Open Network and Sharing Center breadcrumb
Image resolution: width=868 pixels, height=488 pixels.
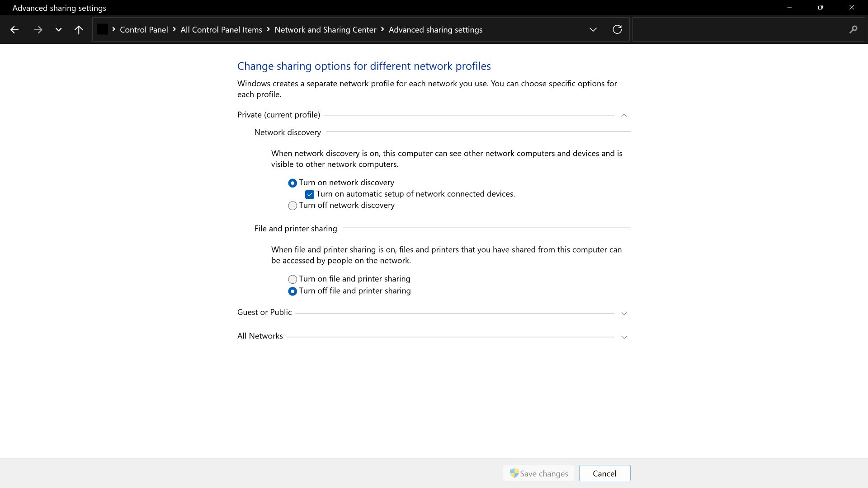[325, 30]
